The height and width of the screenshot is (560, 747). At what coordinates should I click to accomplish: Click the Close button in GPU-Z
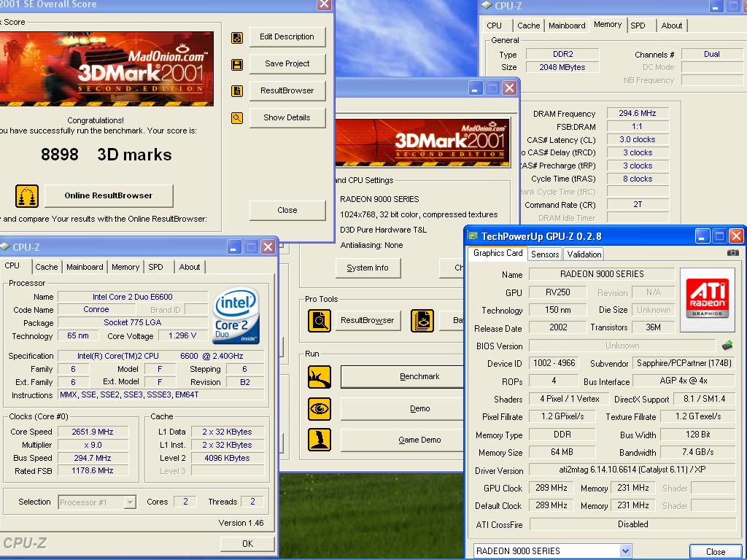coord(716,551)
